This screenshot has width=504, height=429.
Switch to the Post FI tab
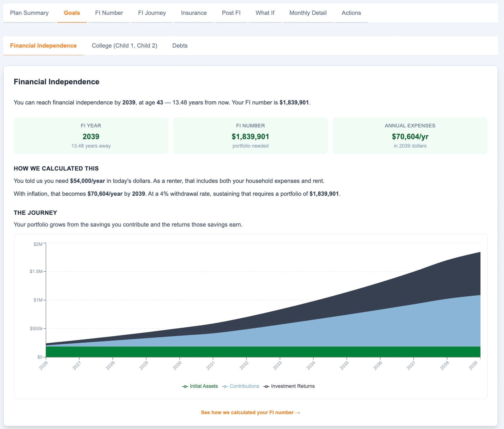231,13
